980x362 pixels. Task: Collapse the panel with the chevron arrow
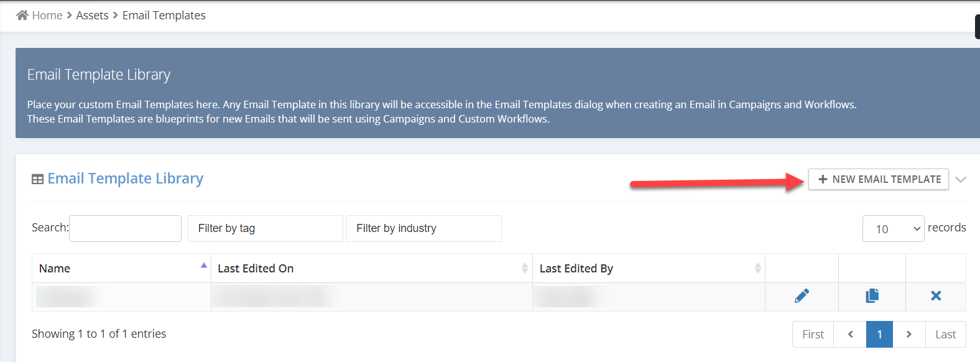pos(961,180)
